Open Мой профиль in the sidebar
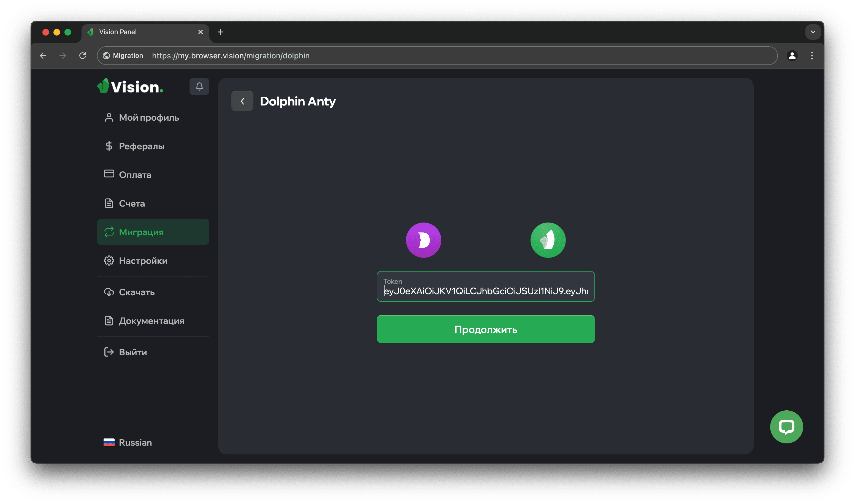This screenshot has height=504, width=855. pyautogui.click(x=148, y=118)
